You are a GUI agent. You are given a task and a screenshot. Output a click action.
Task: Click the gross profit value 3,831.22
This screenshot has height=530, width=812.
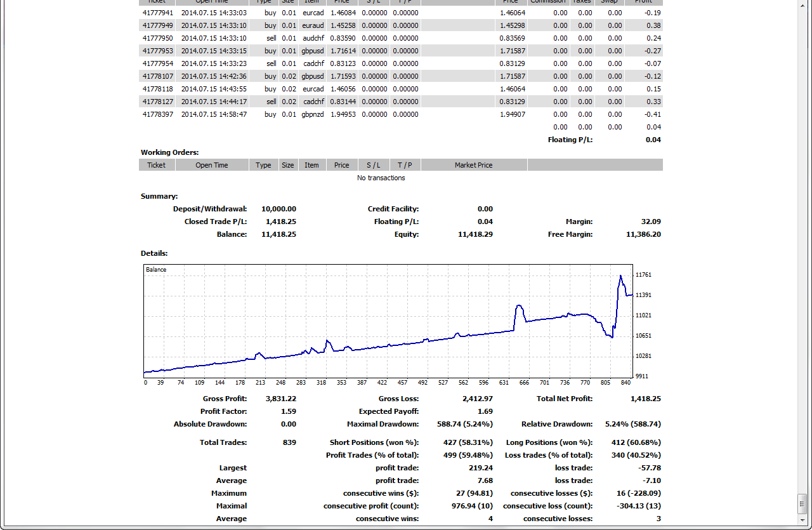click(281, 399)
